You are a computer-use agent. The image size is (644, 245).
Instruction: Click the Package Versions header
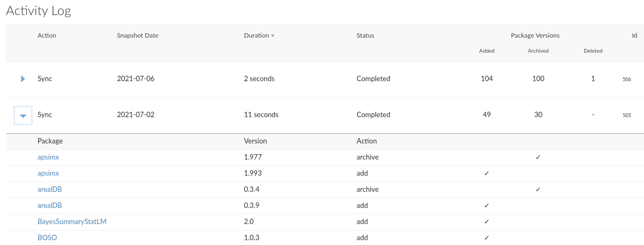[x=535, y=35]
